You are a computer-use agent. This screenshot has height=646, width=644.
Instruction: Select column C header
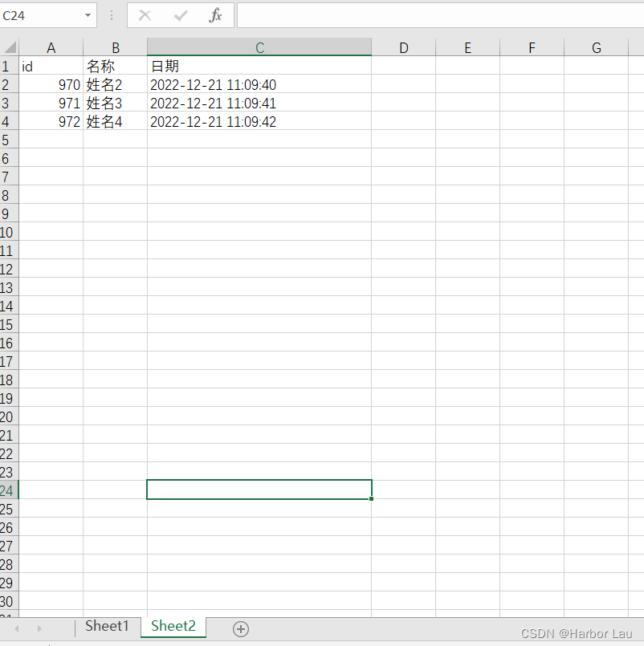(x=259, y=47)
